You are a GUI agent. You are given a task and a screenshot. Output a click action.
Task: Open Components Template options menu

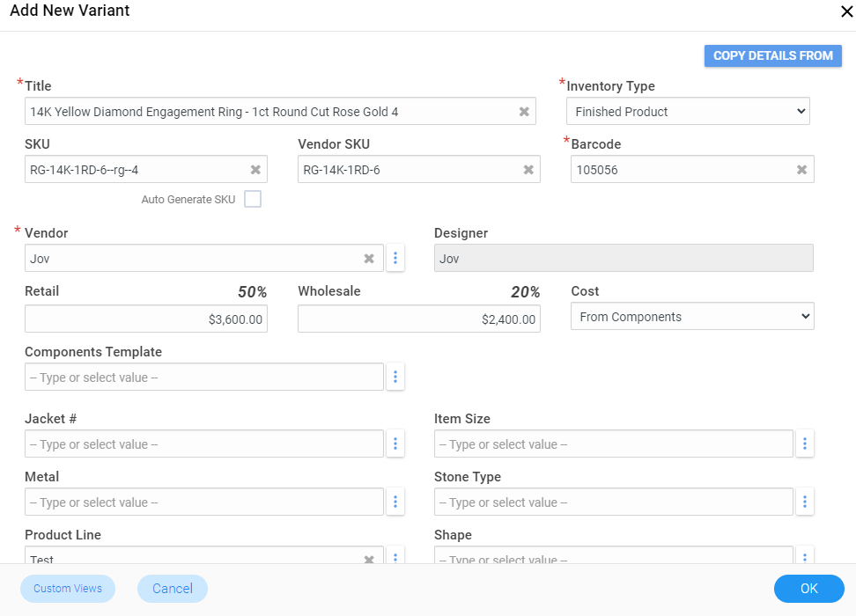pyautogui.click(x=395, y=378)
